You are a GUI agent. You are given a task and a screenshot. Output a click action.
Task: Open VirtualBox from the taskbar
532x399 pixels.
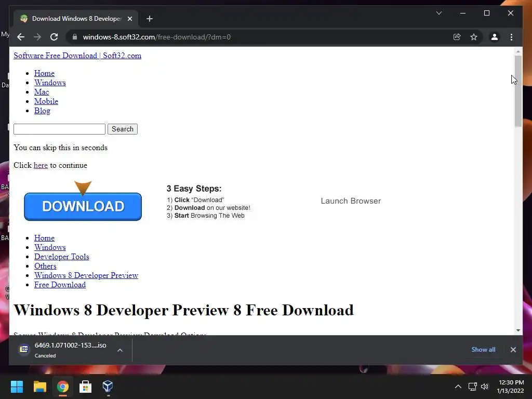108,387
